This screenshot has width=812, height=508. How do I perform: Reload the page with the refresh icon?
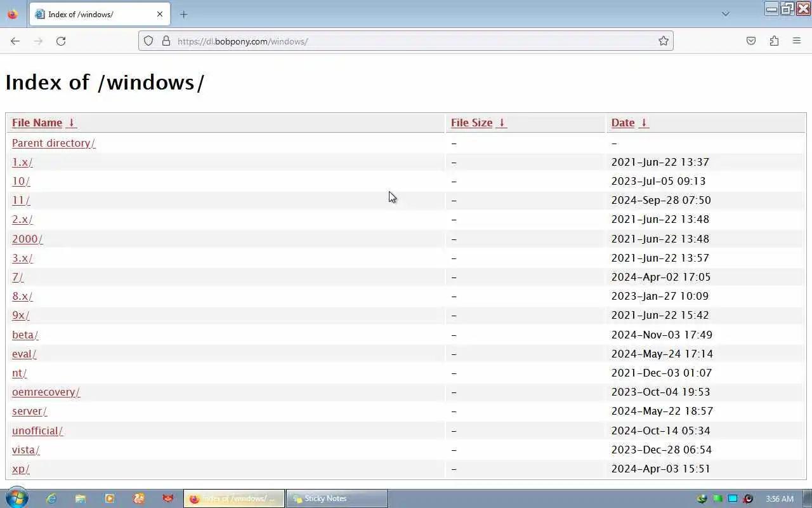pyautogui.click(x=61, y=41)
